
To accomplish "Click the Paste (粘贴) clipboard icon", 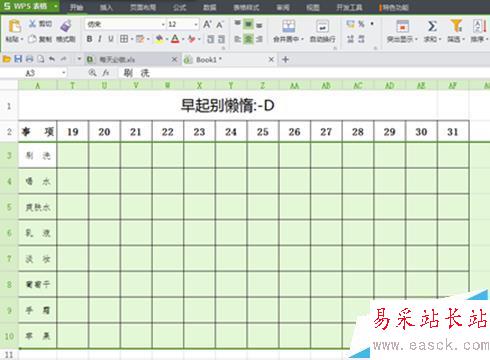I will [15, 26].
